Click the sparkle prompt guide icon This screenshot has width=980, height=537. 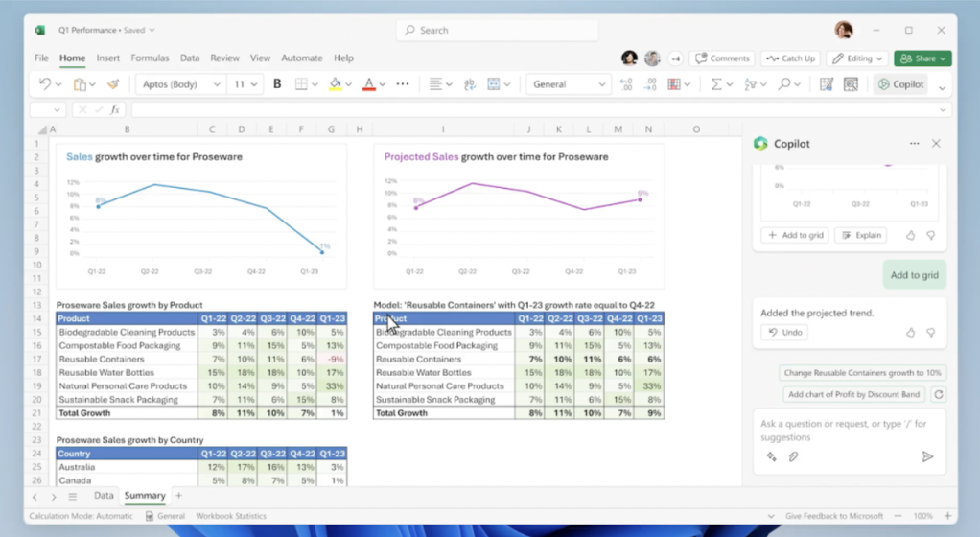coord(771,457)
